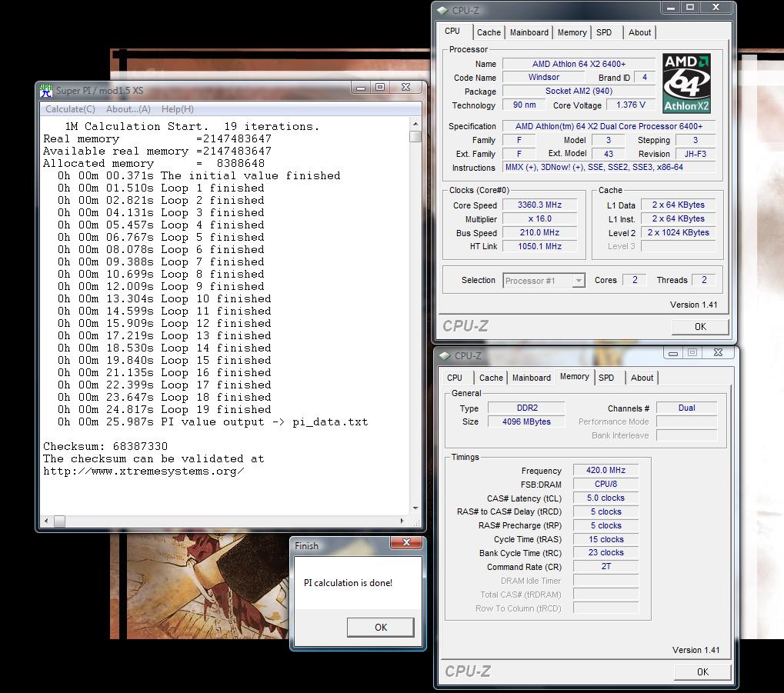This screenshot has height=693, width=784.
Task: Click the memory Size value '4096 MBytes'
Action: (x=526, y=422)
